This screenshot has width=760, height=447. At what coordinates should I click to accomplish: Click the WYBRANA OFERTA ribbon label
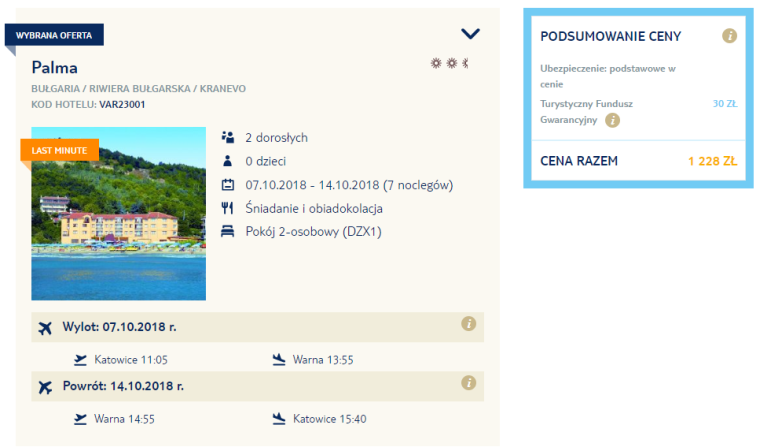tap(54, 35)
